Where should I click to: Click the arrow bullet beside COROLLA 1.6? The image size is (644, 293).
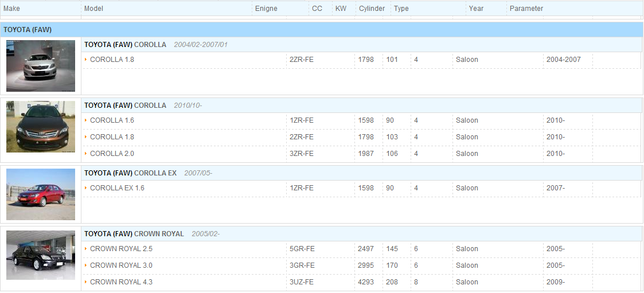click(86, 120)
